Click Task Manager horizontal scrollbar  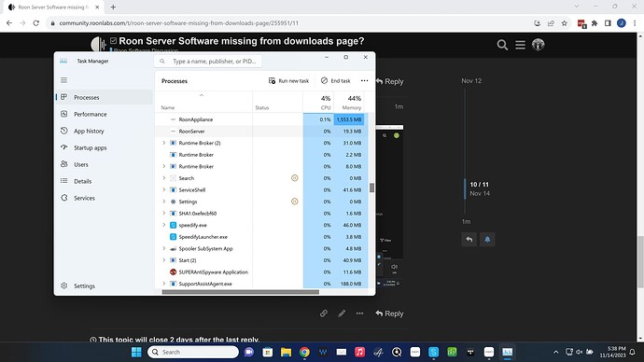coord(240,292)
